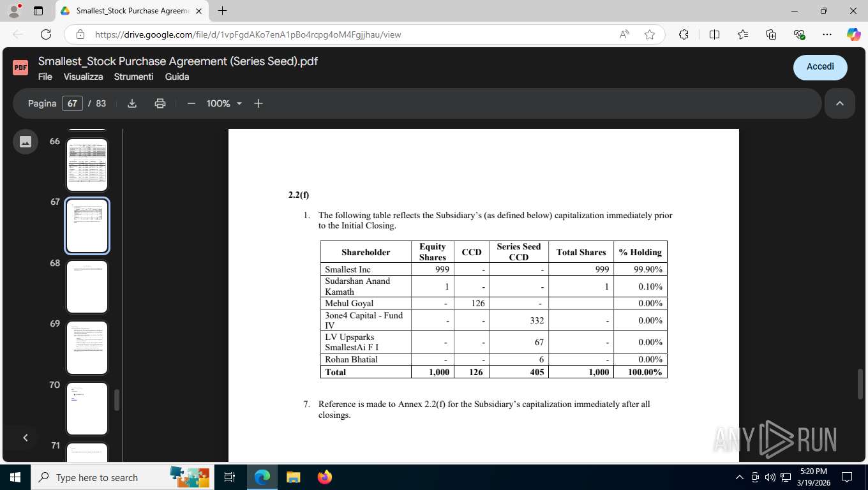868x490 pixels.
Task: Open page 70 thumbnail
Action: coord(87,408)
